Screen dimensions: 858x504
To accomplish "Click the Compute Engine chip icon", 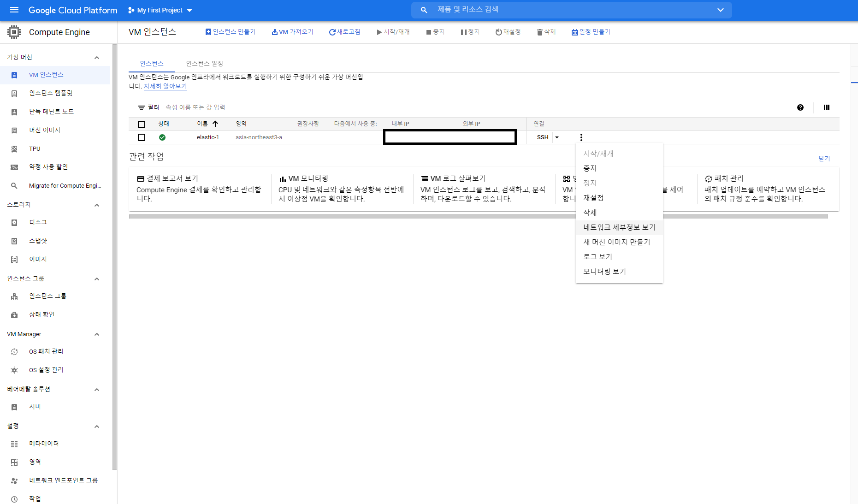I will [14, 32].
